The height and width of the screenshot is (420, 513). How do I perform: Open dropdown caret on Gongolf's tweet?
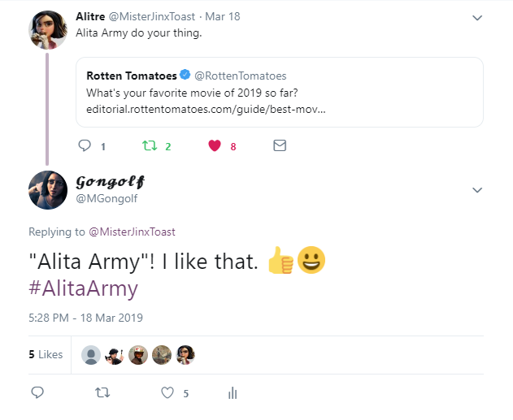click(x=477, y=189)
